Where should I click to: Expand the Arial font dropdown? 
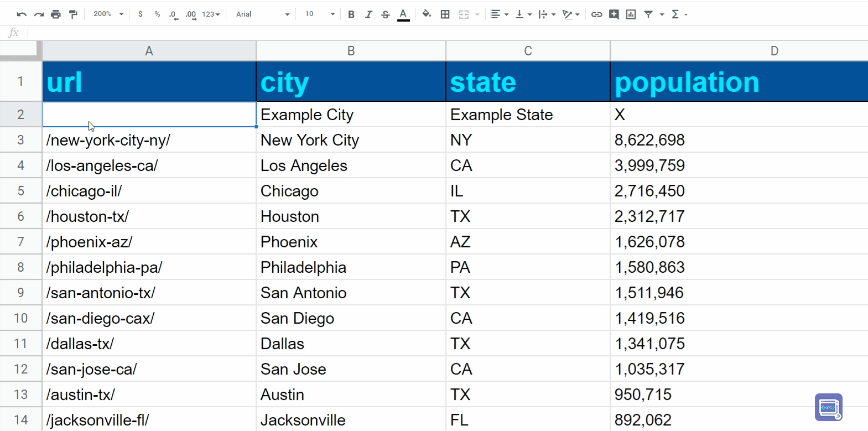point(262,14)
